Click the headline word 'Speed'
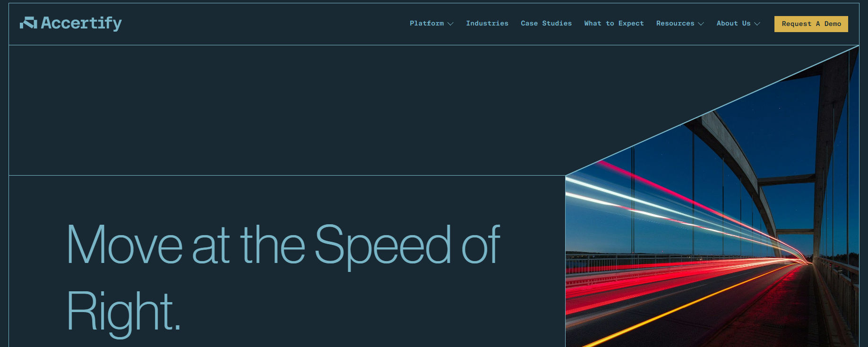Viewport: 868px width, 347px height. tap(383, 245)
